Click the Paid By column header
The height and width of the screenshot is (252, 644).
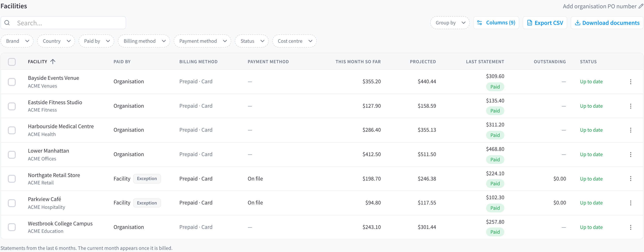[x=122, y=62]
